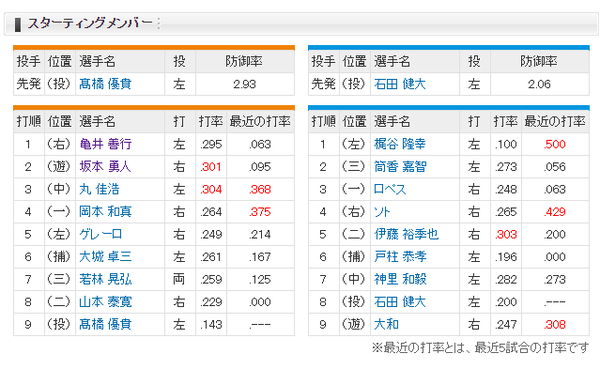
Task: Open player link 大和
Action: (x=386, y=325)
